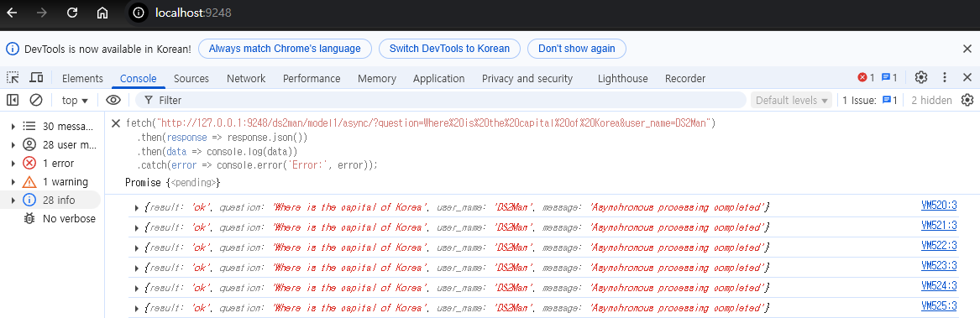
Task: Switch to the Lighthouse tab
Action: coord(622,79)
